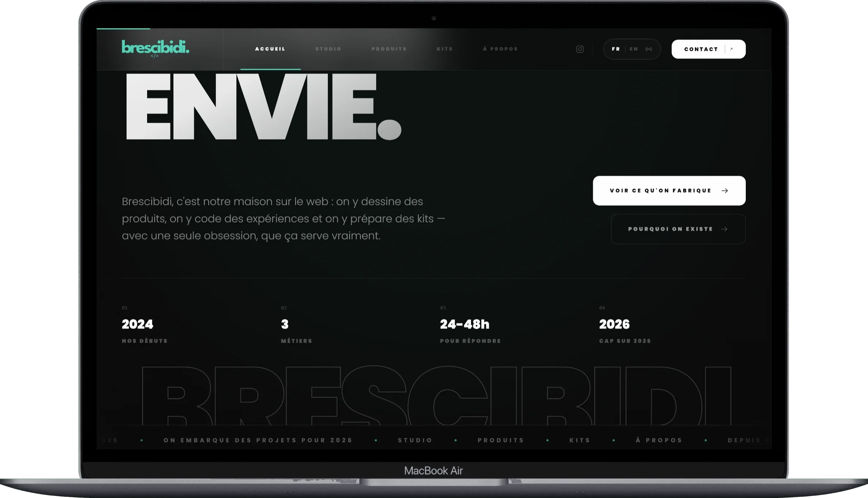Click the large ENVIE. headline
The width and height of the screenshot is (868, 498).
[263, 106]
